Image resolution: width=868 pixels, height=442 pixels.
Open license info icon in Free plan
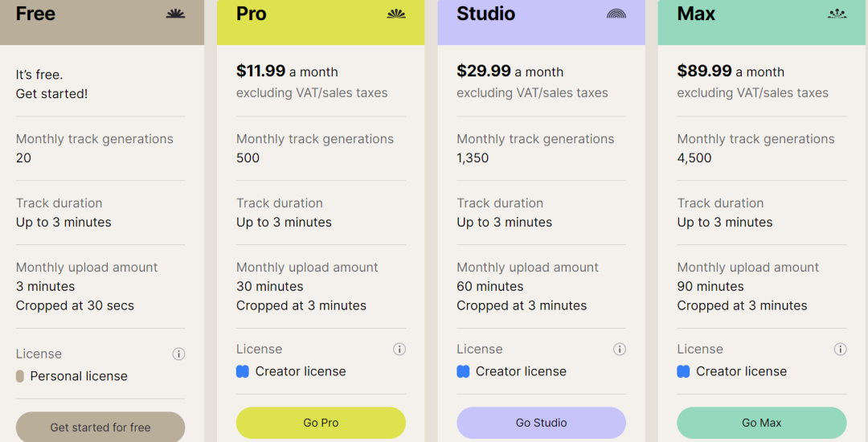pos(178,354)
